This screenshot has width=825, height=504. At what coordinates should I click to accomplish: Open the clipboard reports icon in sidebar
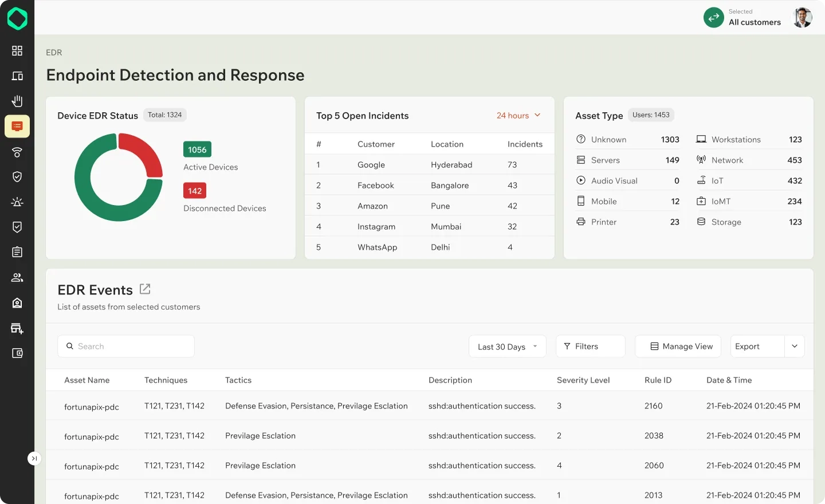(x=17, y=252)
